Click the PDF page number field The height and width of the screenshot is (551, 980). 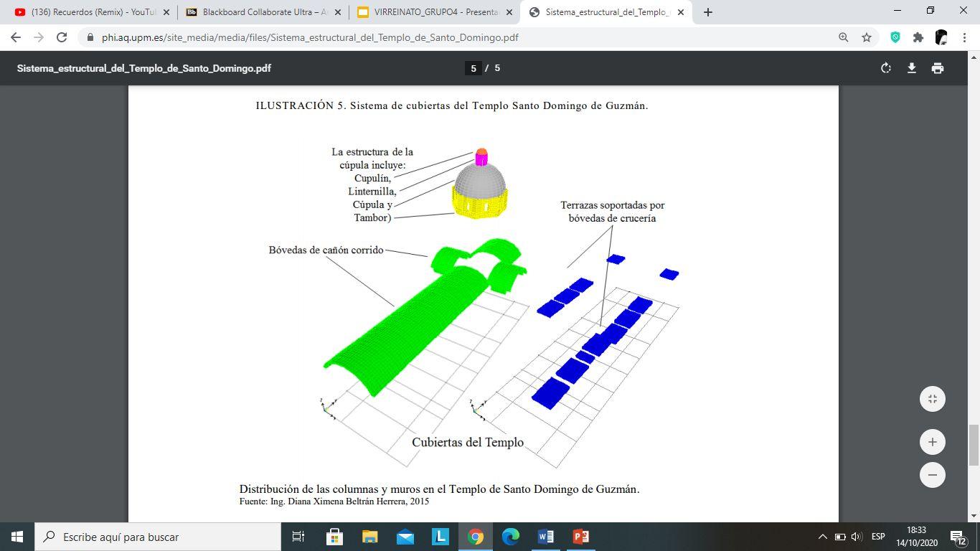click(x=473, y=68)
